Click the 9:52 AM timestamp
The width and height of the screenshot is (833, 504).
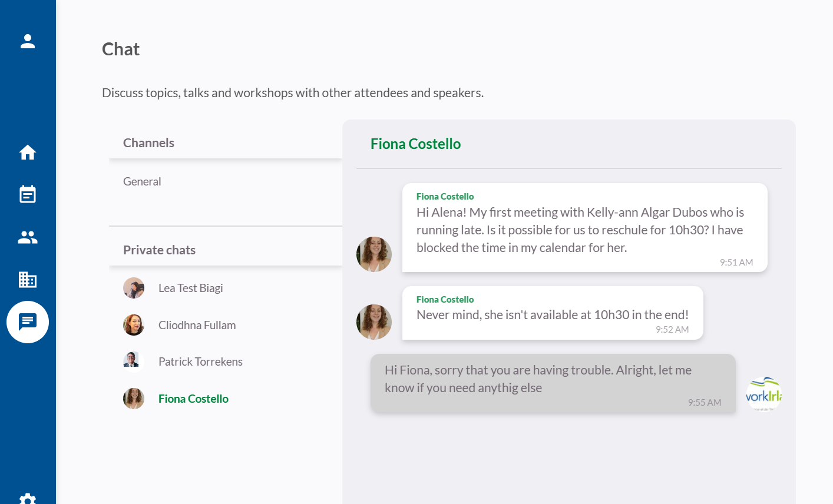pos(672,329)
